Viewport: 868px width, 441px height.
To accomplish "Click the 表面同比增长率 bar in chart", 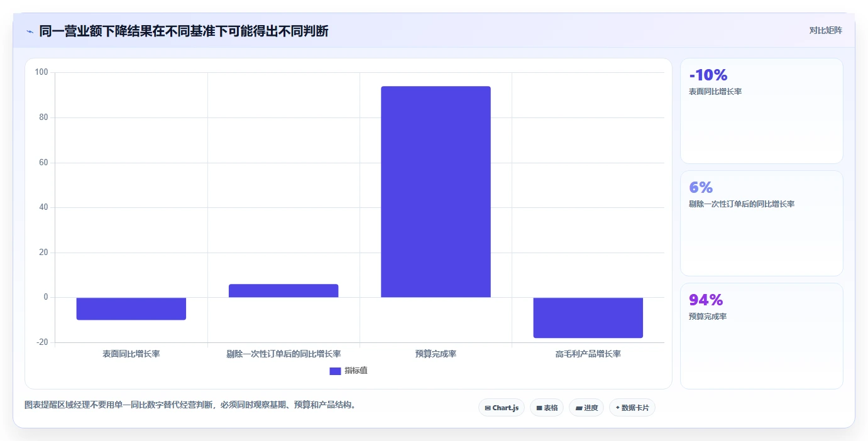I will coord(131,308).
